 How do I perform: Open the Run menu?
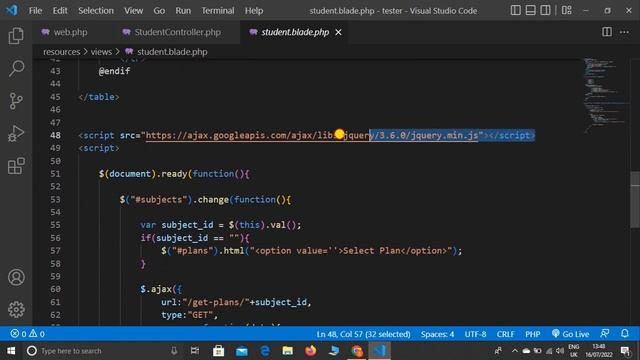coord(183,11)
